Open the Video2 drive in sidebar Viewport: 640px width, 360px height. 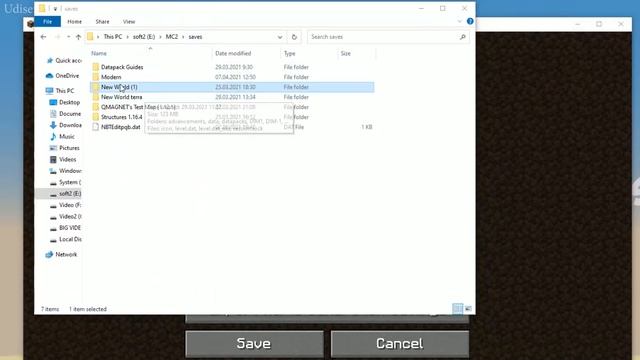pyautogui.click(x=70, y=216)
